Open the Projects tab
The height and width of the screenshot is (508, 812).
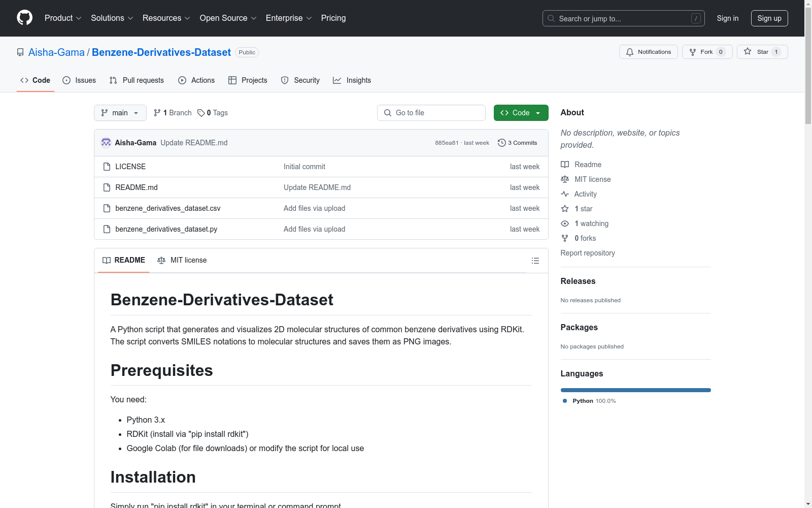click(x=248, y=80)
